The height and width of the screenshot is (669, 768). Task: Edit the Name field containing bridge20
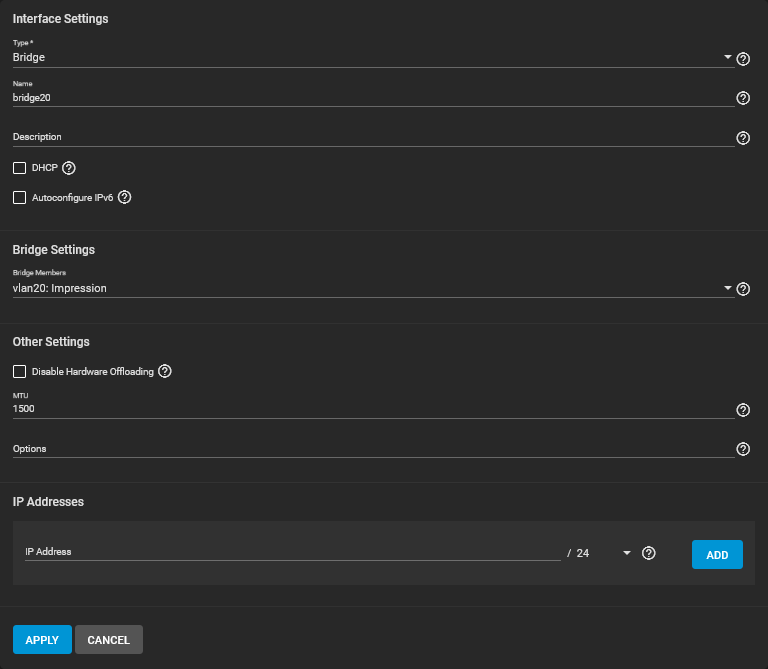[x=373, y=97]
